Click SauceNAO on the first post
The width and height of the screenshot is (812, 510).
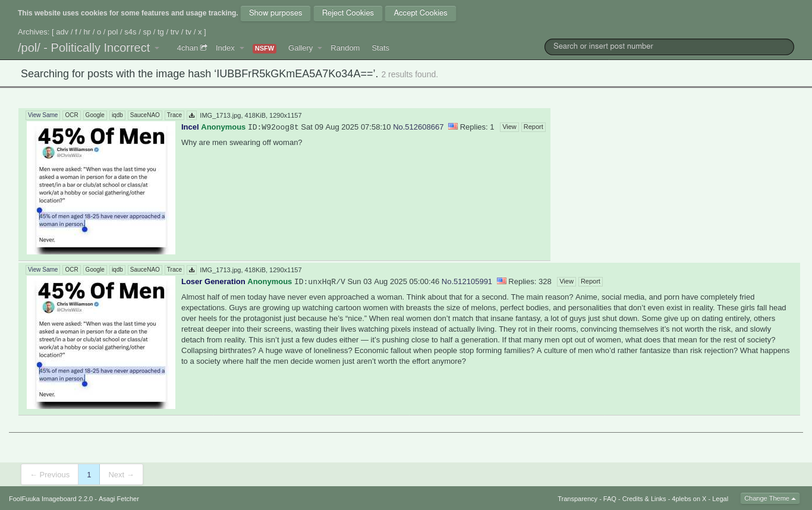tap(144, 115)
